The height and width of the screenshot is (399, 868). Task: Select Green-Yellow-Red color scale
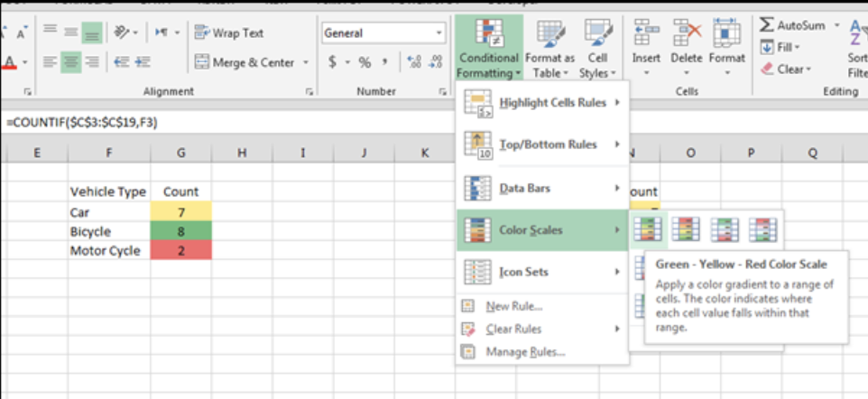(648, 229)
